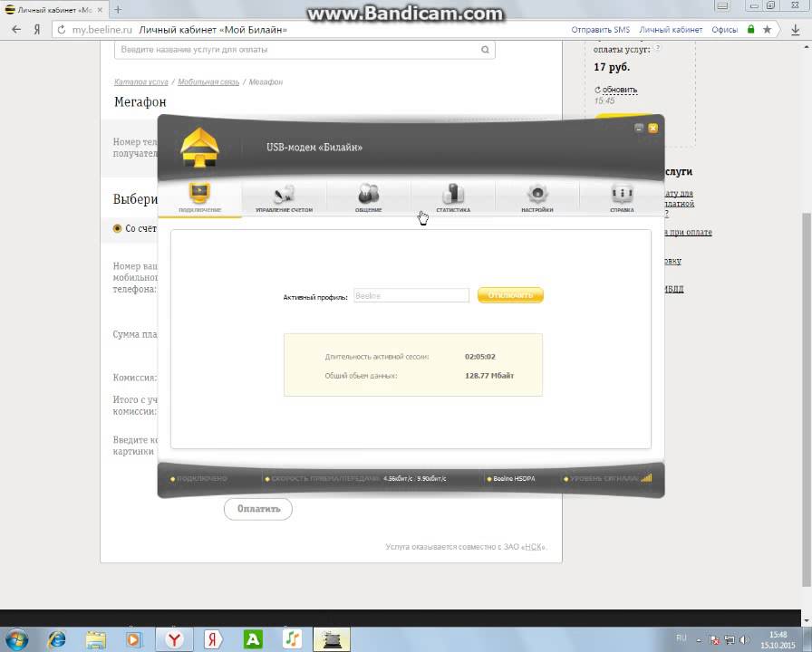The image size is (812, 652).
Task: Switch to the Beeline modem taskbar icon
Action: 332,639
